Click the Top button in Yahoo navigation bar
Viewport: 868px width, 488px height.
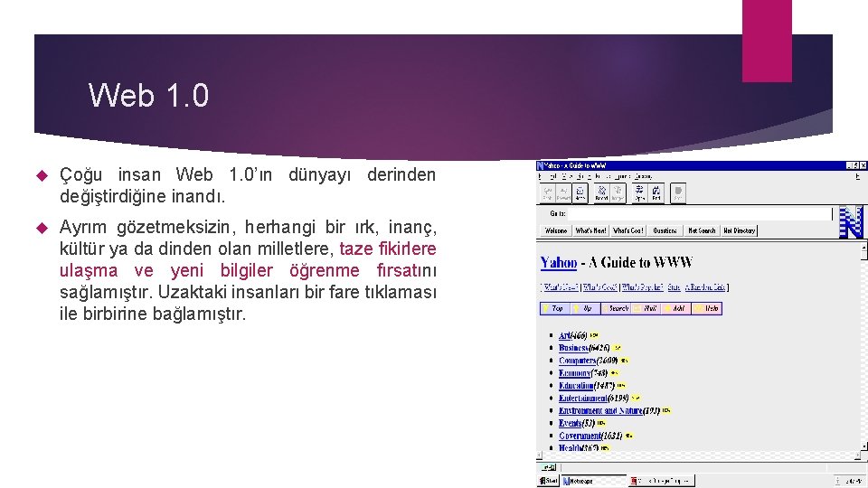pyautogui.click(x=555, y=308)
